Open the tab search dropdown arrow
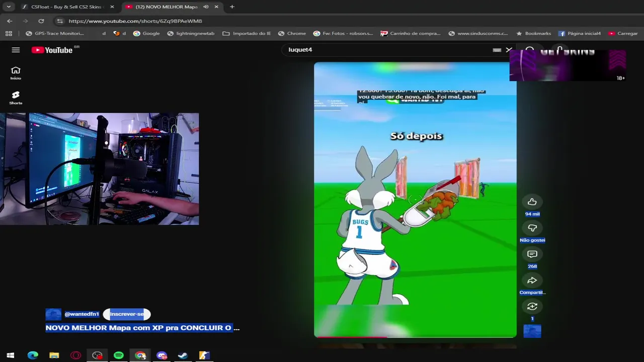This screenshot has width=644, height=362. pos(9,7)
